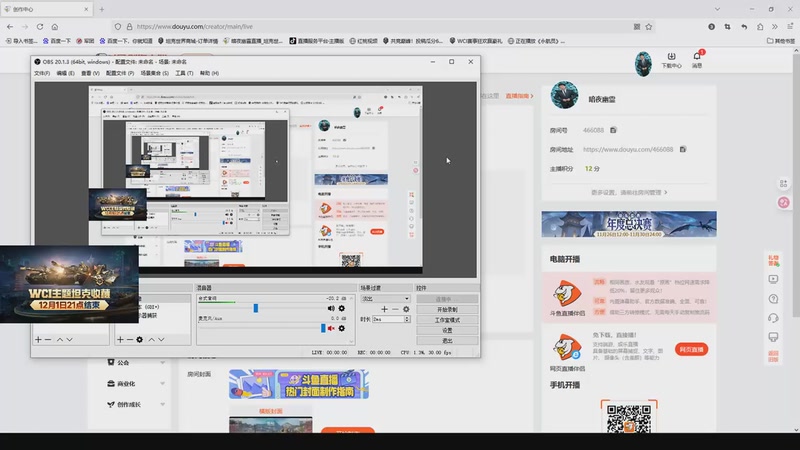The image size is (800, 450).
Task: Open the tab list dropdown arrow in the browser
Action: (x=717, y=9)
